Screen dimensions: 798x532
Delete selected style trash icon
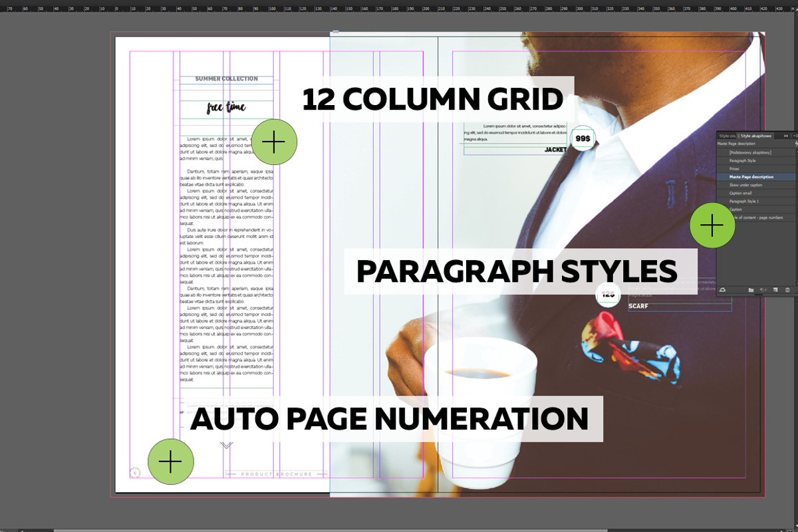click(787, 290)
